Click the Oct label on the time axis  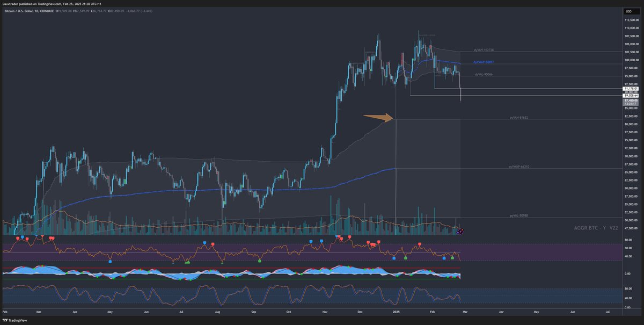click(289, 311)
